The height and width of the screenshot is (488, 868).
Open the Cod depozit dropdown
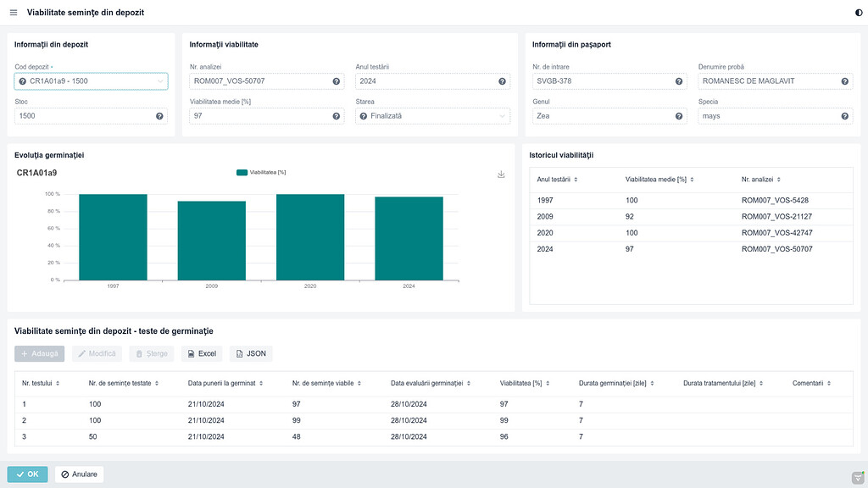pos(92,82)
